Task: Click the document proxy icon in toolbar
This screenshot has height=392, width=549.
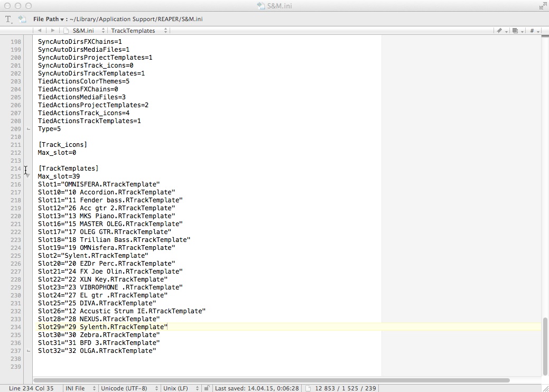Action: coord(22,19)
